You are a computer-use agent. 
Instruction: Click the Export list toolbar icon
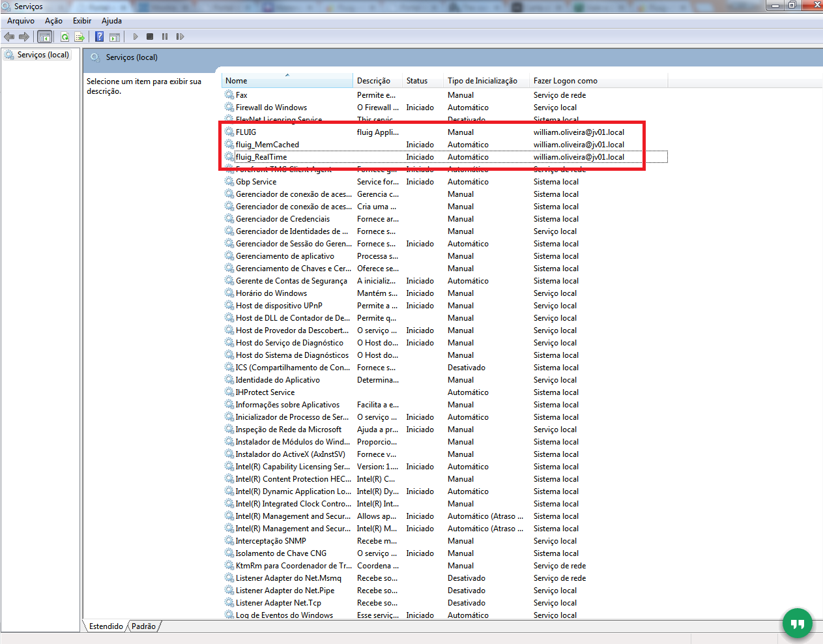(x=79, y=37)
